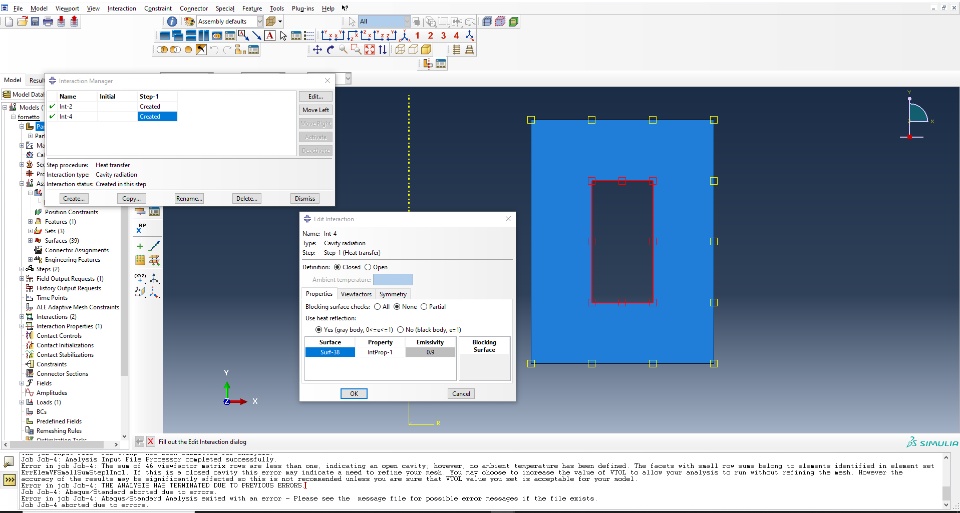Apply custom view number 3

tap(443, 36)
